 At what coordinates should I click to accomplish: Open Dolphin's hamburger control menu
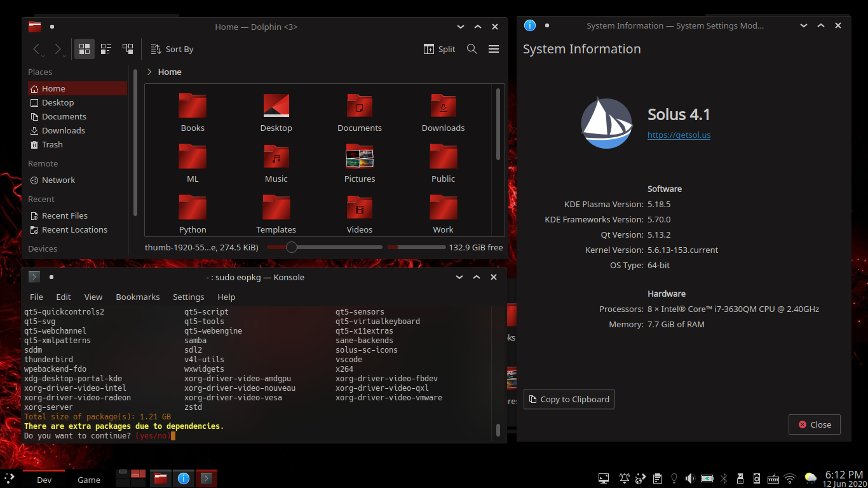pyautogui.click(x=494, y=49)
